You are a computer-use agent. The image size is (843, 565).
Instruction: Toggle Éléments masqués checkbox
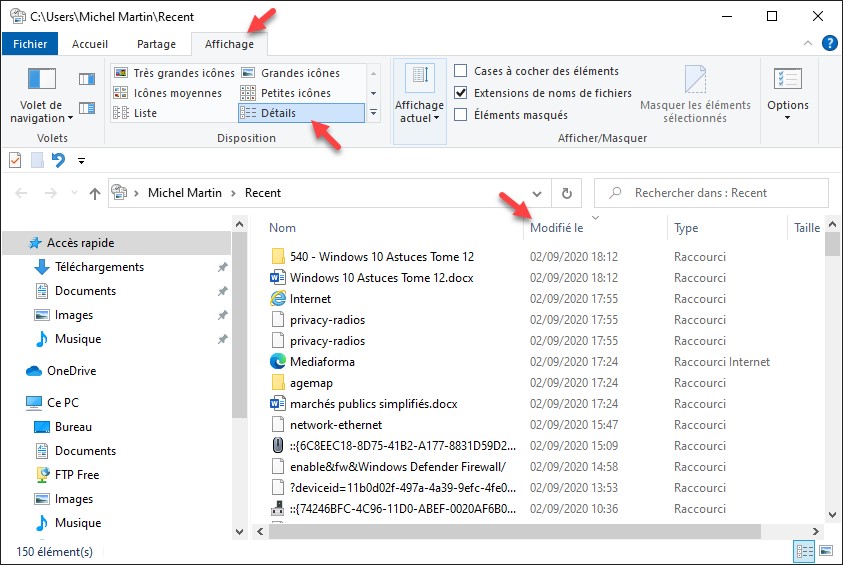click(x=461, y=115)
